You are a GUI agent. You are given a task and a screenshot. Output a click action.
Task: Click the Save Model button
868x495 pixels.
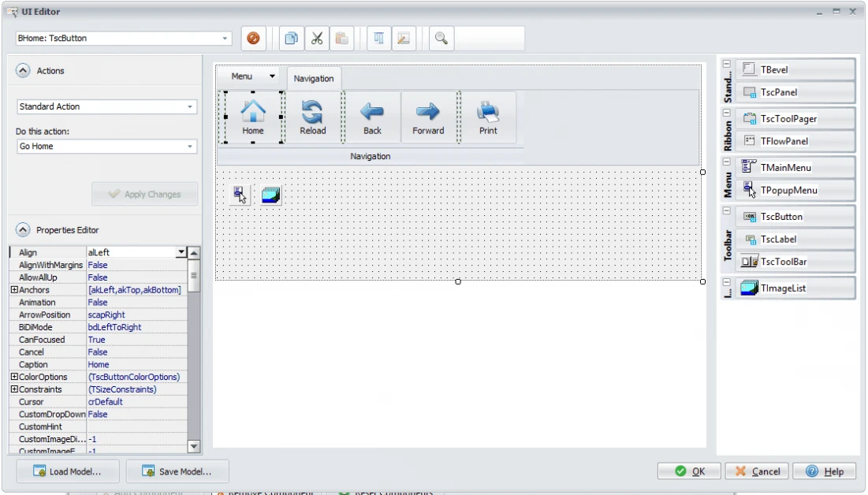click(177, 471)
